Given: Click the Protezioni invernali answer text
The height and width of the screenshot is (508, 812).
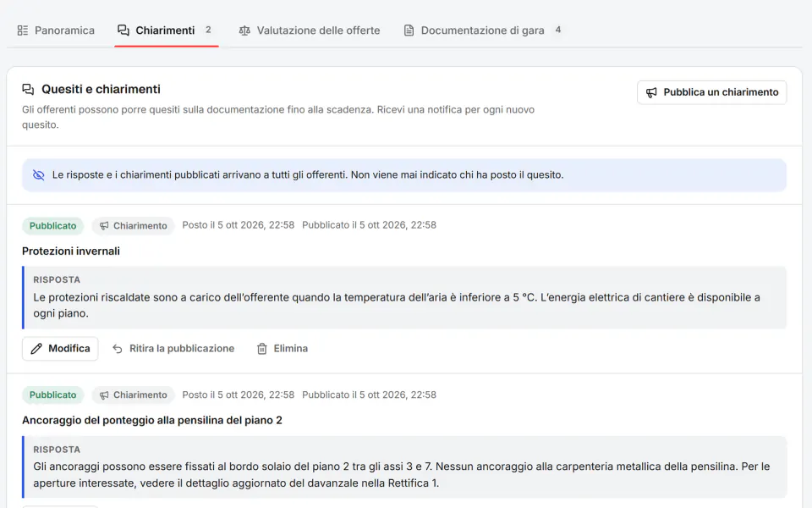Looking at the screenshot, I should tap(397, 306).
